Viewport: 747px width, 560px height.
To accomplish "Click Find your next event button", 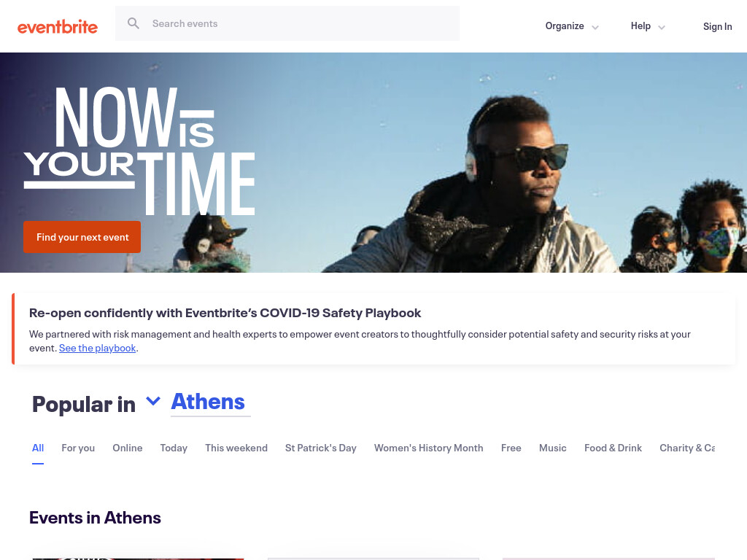I will tap(82, 237).
